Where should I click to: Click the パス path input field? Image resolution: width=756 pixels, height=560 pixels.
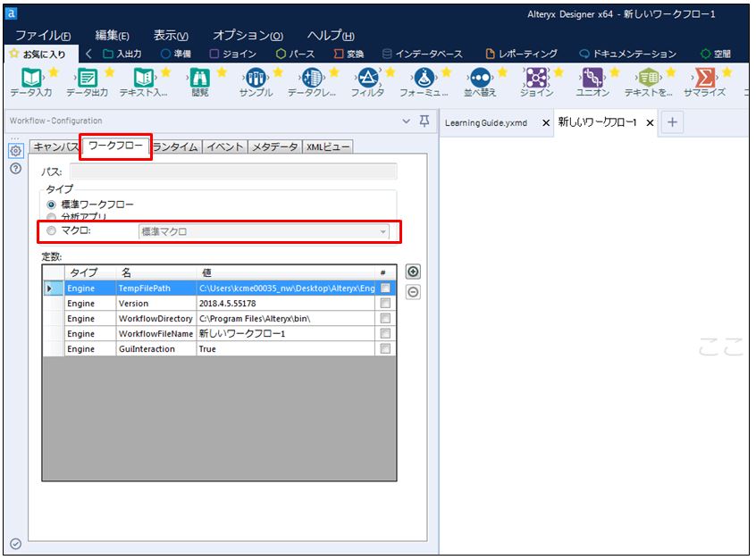pyautogui.click(x=233, y=171)
